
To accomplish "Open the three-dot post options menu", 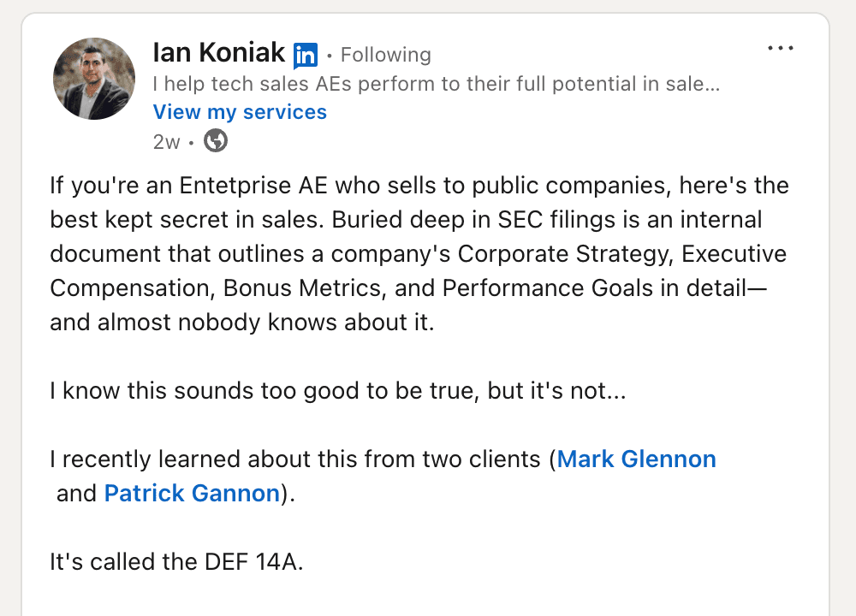I will point(781,49).
